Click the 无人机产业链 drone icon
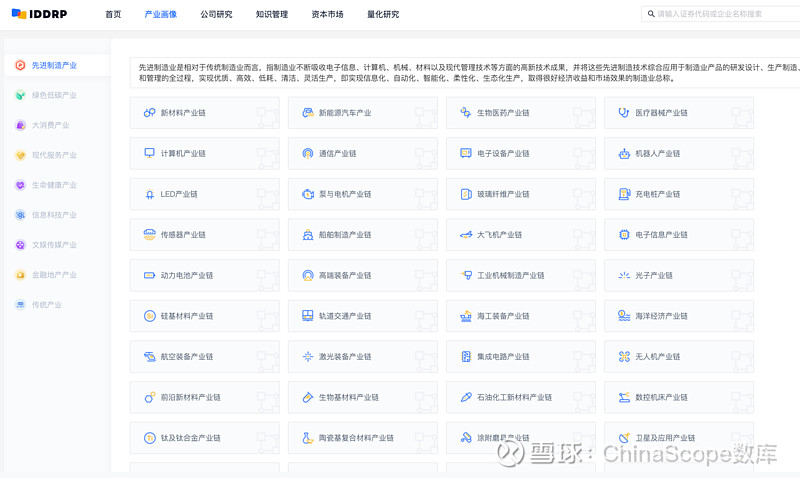 pyautogui.click(x=624, y=357)
